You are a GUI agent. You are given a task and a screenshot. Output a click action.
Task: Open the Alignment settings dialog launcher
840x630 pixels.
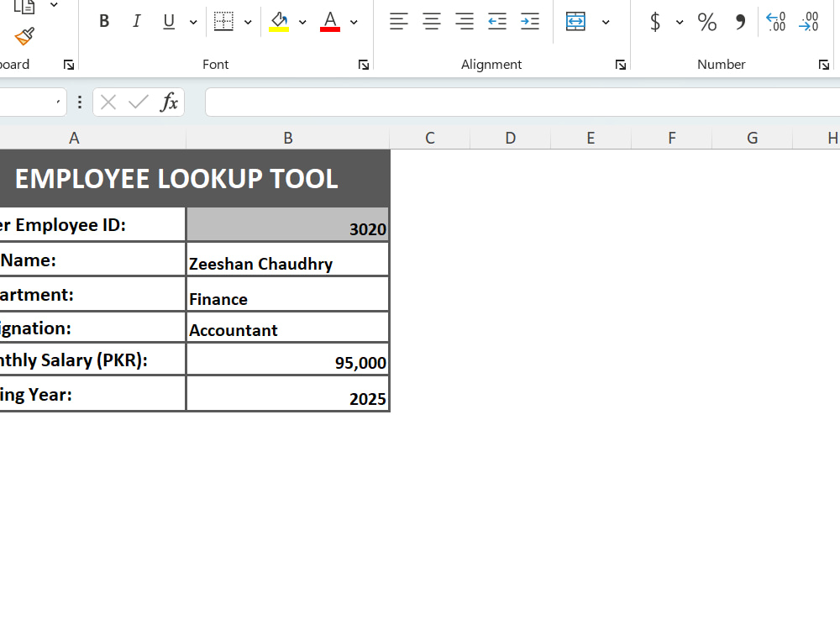tap(621, 65)
